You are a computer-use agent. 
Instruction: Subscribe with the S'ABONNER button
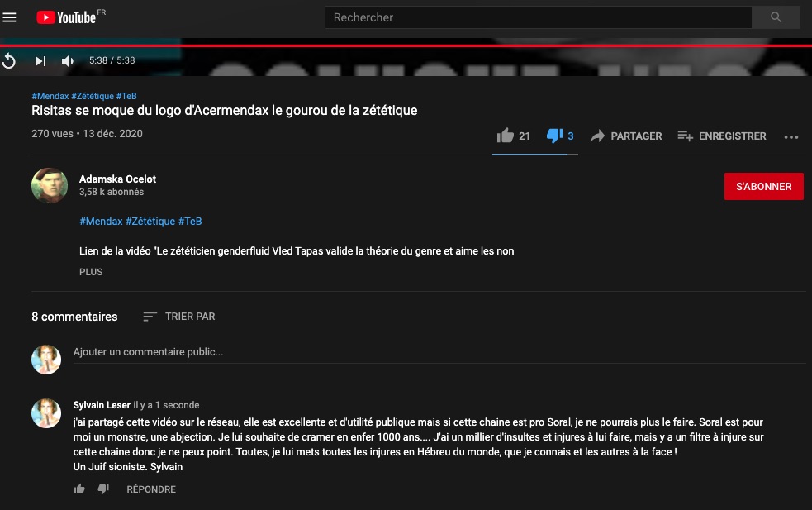(x=763, y=186)
